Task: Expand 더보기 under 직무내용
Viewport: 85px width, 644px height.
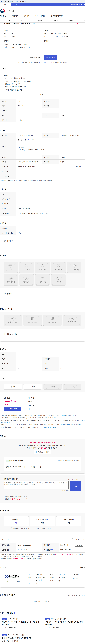Action: [x=42, y=95]
